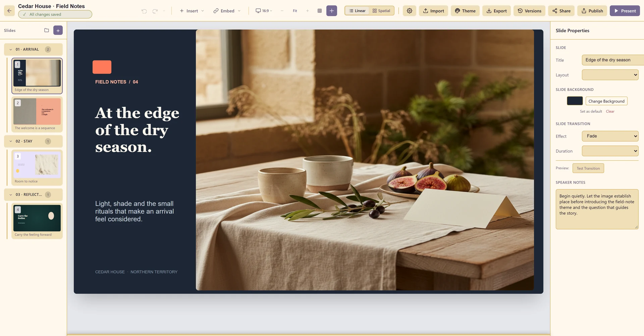The width and height of the screenshot is (644, 336).
Task: Click the slide Title input field
Action: click(613, 60)
